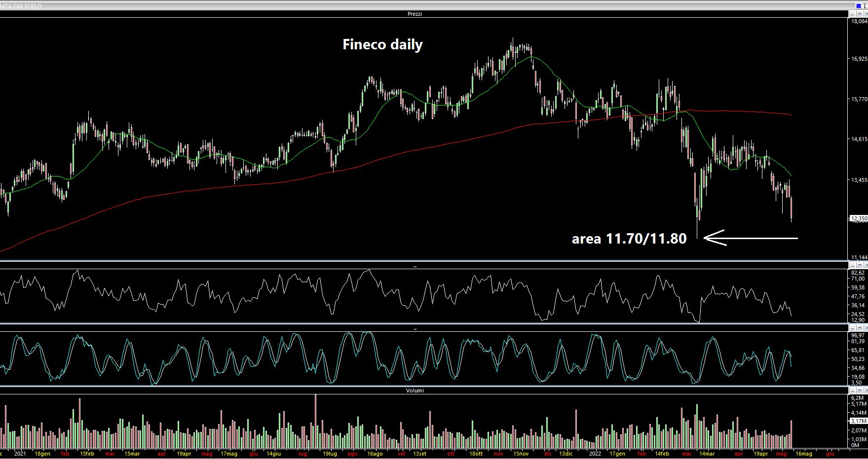This screenshot has height=459, width=868.
Task: Minimize the Prezzi price panel
Action: tap(852, 14)
